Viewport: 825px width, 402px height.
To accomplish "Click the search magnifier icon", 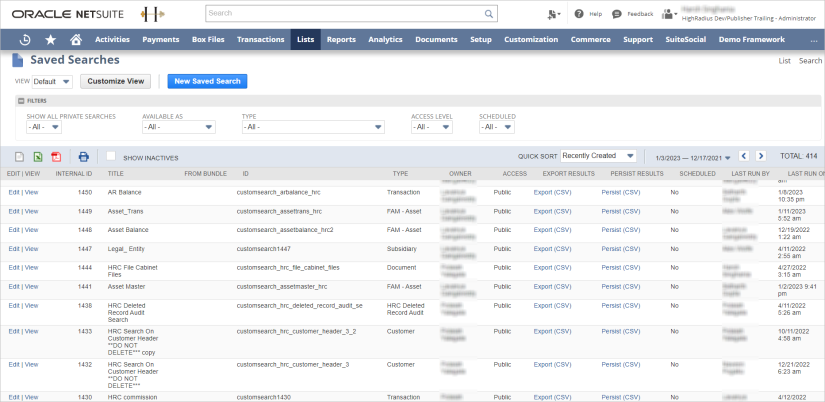I will (489, 14).
